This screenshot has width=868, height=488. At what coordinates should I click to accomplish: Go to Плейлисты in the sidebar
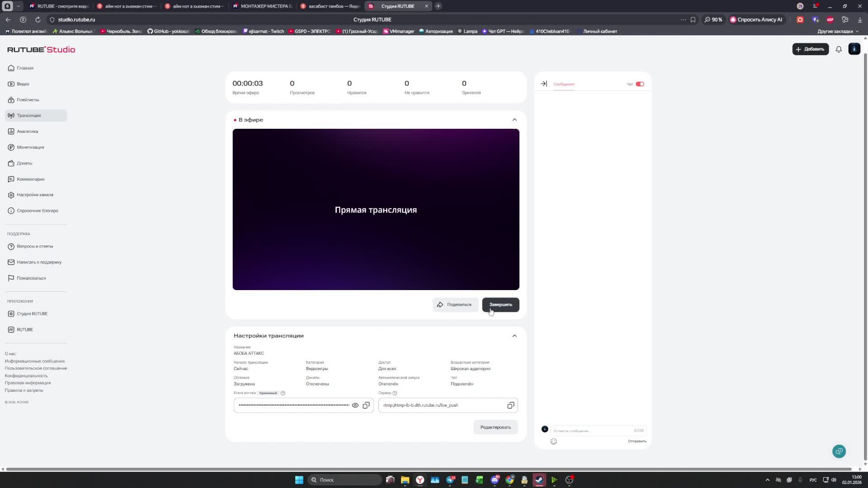pos(36,100)
